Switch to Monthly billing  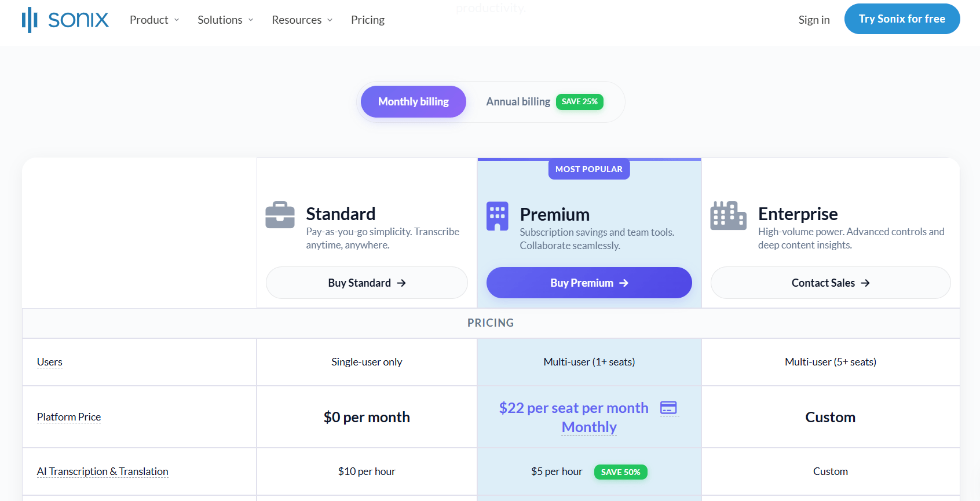click(414, 102)
